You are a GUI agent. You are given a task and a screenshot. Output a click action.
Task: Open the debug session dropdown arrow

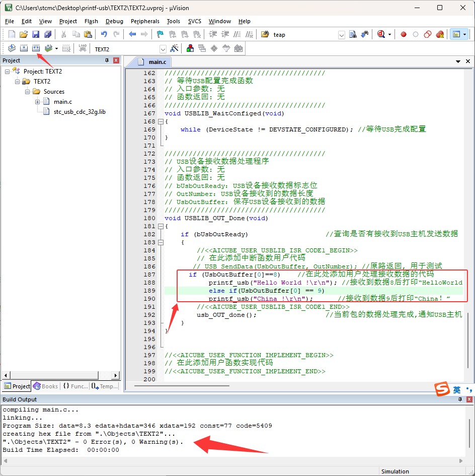(x=389, y=34)
